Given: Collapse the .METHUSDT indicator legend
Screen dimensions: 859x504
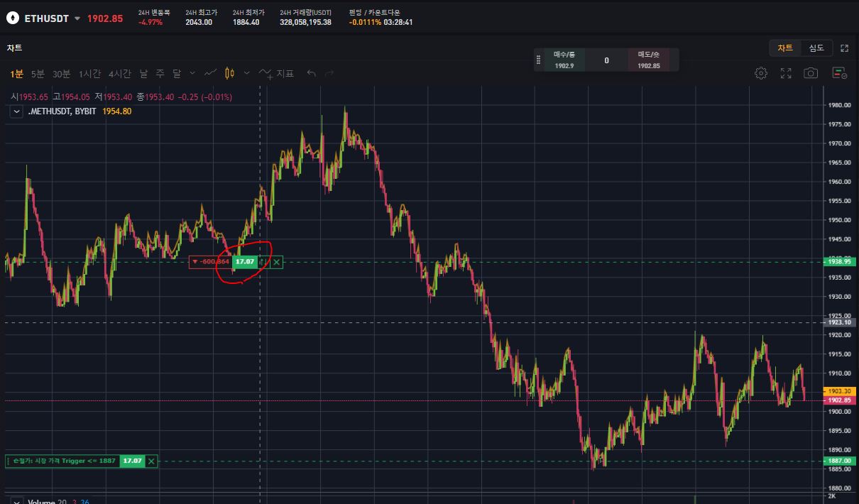Looking at the screenshot, I should pyautogui.click(x=16, y=111).
